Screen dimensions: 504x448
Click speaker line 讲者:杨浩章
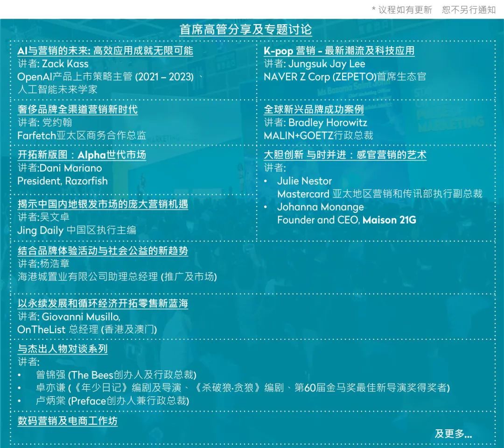tap(43, 264)
